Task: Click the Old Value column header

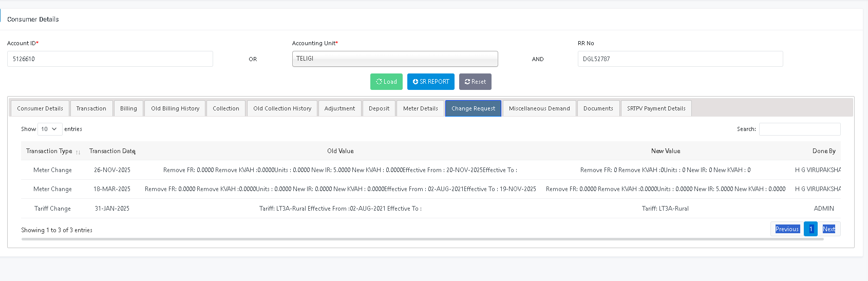Action: [x=341, y=151]
